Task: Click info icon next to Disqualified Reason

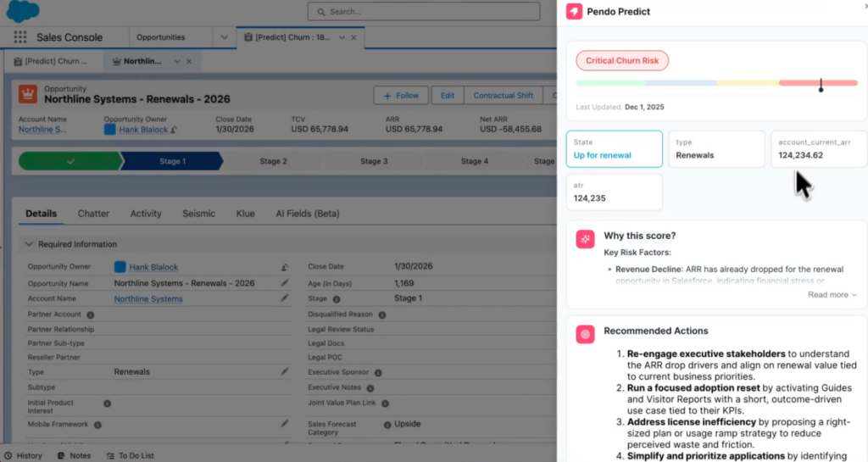Action: pyautogui.click(x=382, y=314)
